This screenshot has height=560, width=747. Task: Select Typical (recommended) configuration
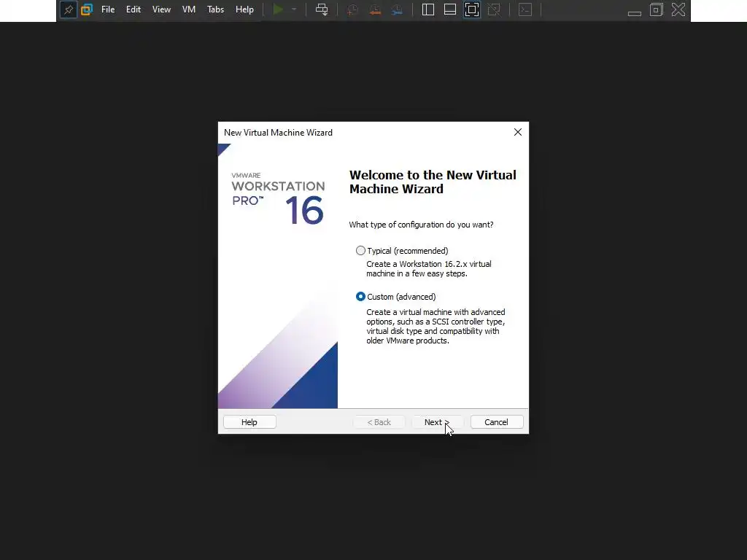[x=402, y=251]
